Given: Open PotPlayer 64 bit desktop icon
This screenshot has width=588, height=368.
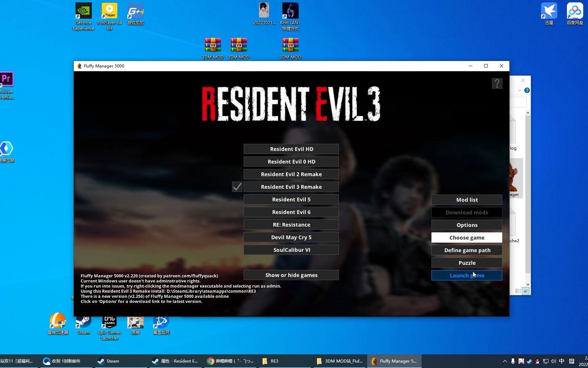Looking at the screenshot, I should coord(109,16).
